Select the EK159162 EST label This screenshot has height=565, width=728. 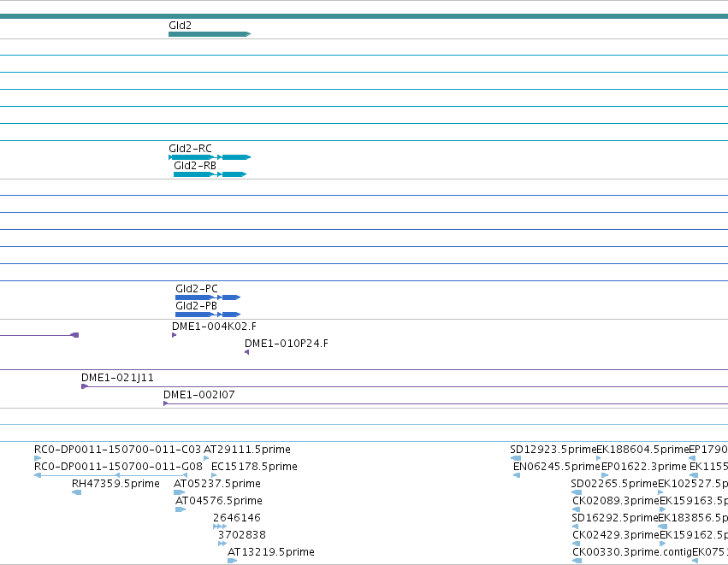pos(694,535)
